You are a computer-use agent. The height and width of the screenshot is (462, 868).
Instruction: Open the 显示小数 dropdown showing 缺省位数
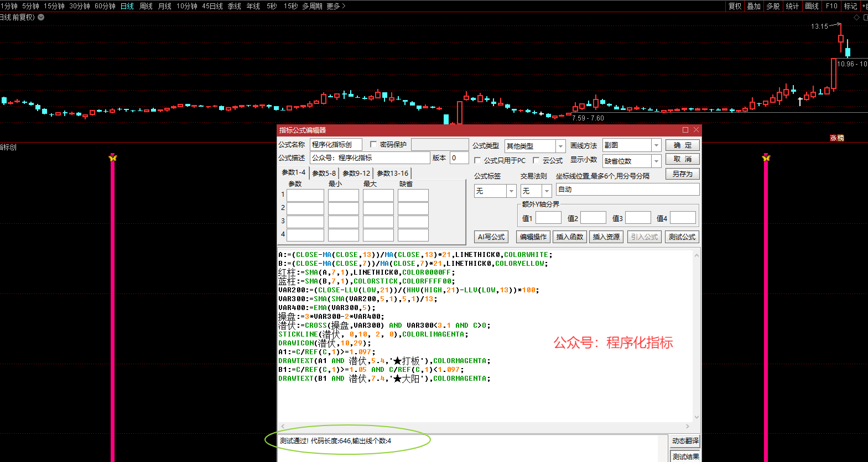[x=656, y=161]
